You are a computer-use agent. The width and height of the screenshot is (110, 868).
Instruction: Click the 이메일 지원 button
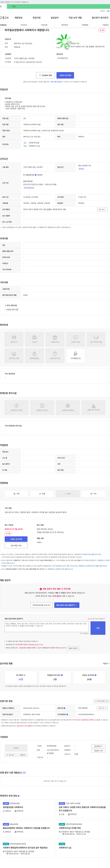(16, 546)
